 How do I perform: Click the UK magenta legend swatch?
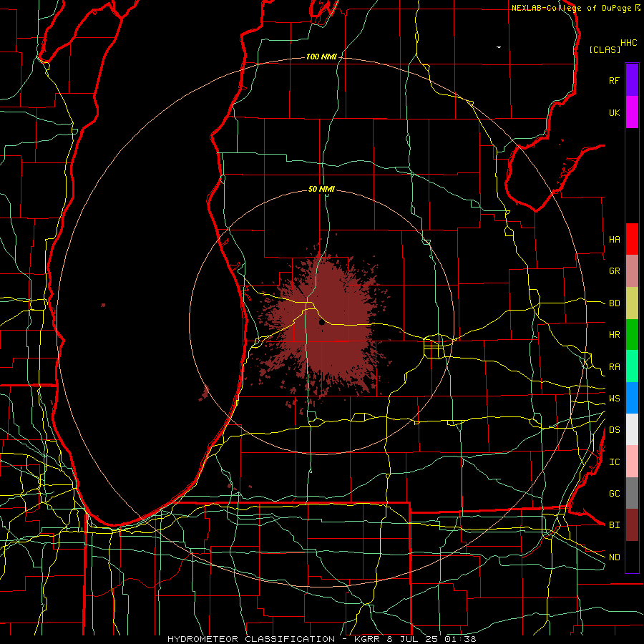pyautogui.click(x=632, y=112)
